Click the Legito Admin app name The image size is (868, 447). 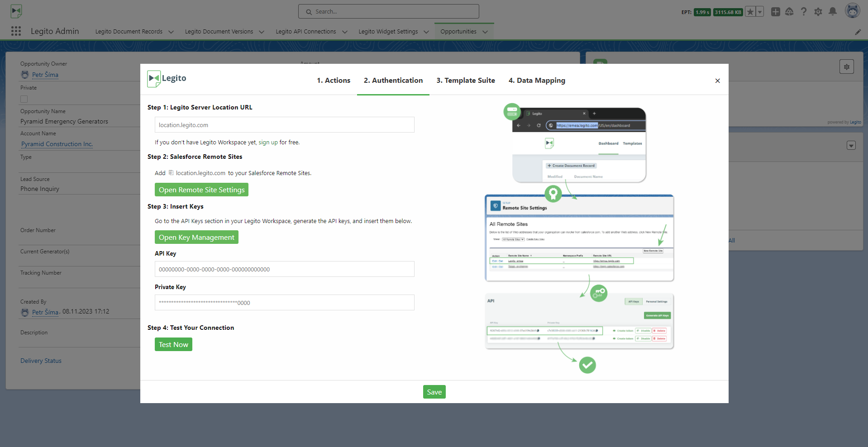(x=55, y=31)
